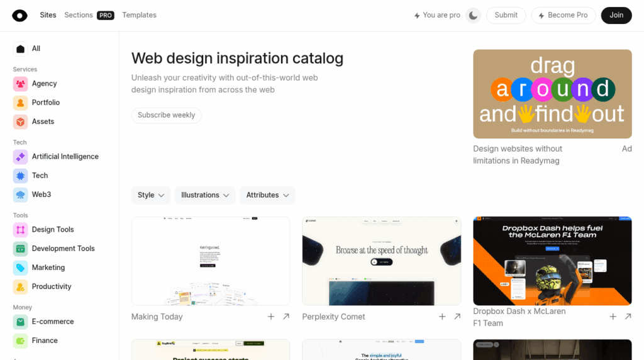The height and width of the screenshot is (360, 644).
Task: Select the Portfolio category icon
Action: tap(21, 103)
